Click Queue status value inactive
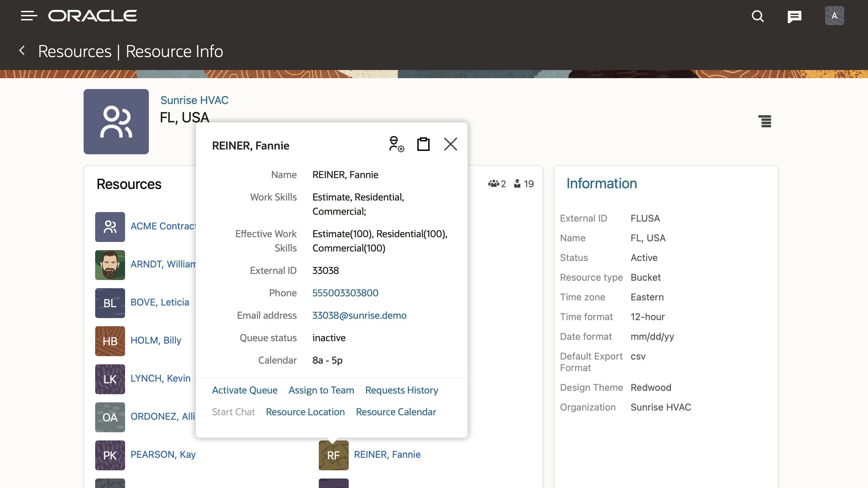Image resolution: width=868 pixels, height=488 pixels. [x=329, y=338]
